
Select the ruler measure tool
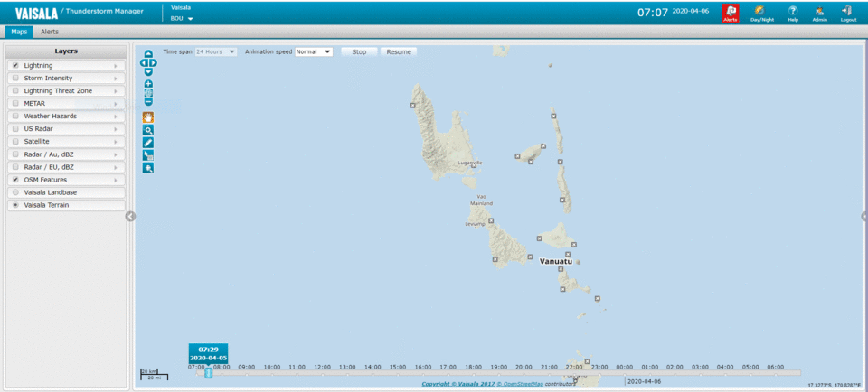click(x=148, y=143)
